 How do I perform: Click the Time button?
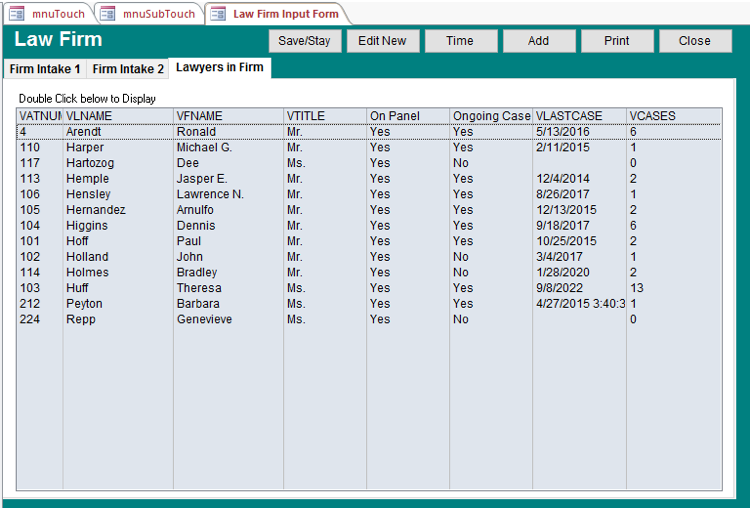click(x=460, y=41)
